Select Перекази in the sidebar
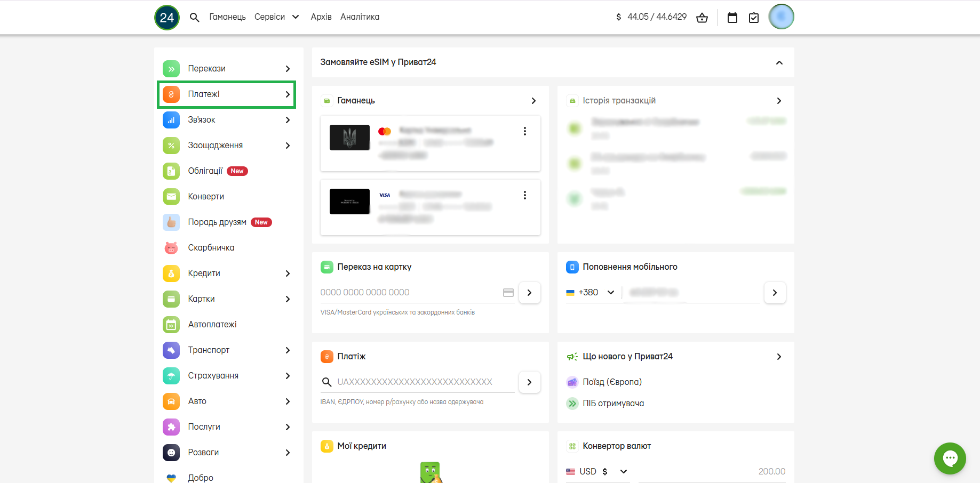This screenshot has height=483, width=980. point(227,69)
